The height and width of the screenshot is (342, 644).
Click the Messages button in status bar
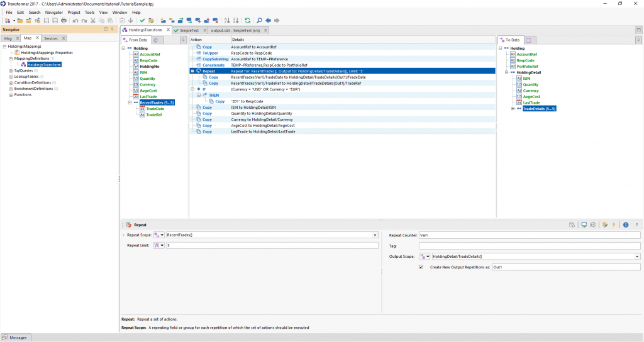click(16, 338)
